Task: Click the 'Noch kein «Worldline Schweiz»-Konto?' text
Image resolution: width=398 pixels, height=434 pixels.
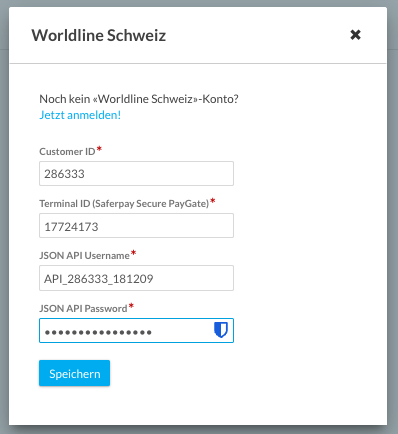Action: pyautogui.click(x=139, y=99)
